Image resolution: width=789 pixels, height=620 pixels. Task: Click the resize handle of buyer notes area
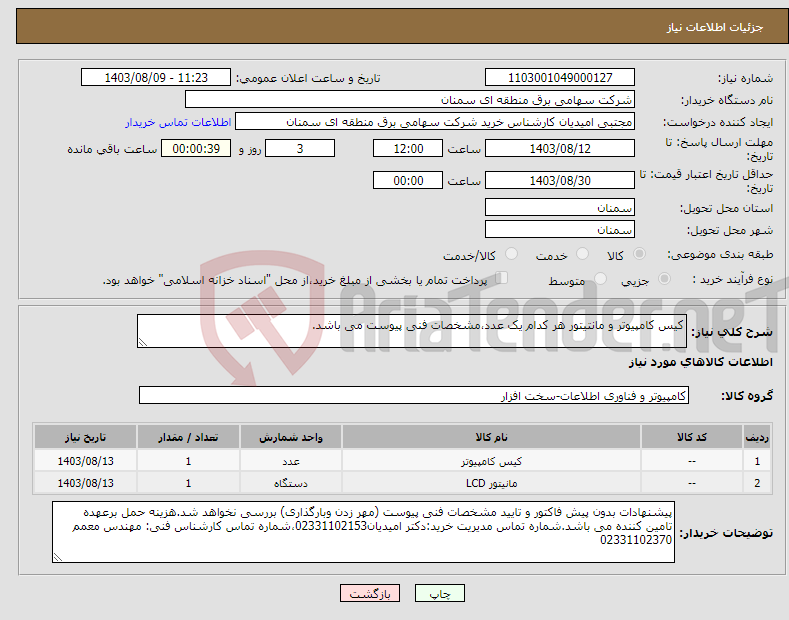click(58, 557)
